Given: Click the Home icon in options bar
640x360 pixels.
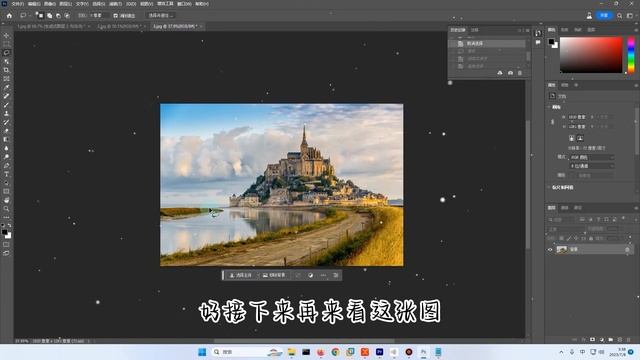Looking at the screenshot, I should 9,16.
